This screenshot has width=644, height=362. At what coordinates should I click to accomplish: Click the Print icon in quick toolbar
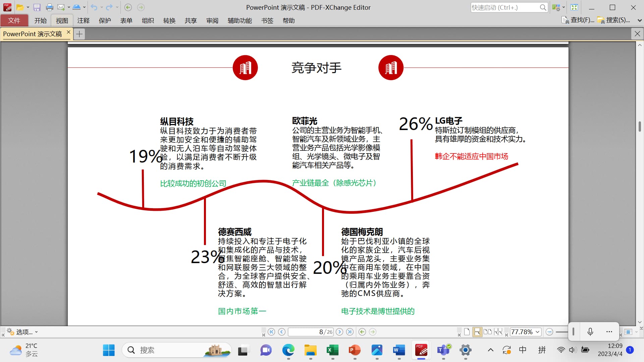tap(49, 7)
